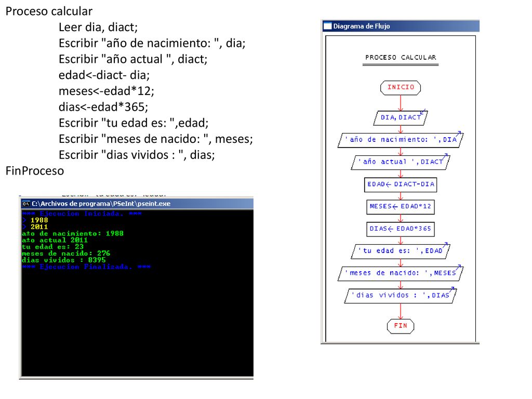Click the MESES←EDAD*12 assignment box
This screenshot has height=399, width=532.
[401, 207]
